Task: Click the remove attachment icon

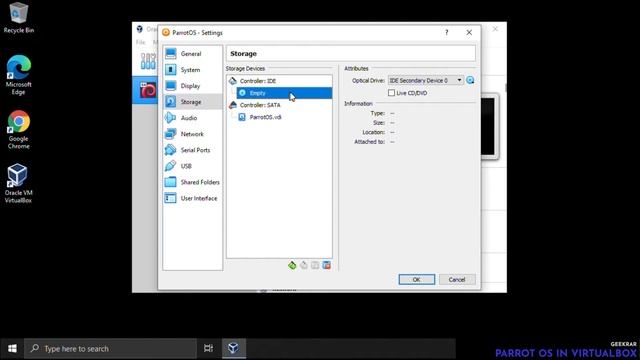Action: (327, 265)
